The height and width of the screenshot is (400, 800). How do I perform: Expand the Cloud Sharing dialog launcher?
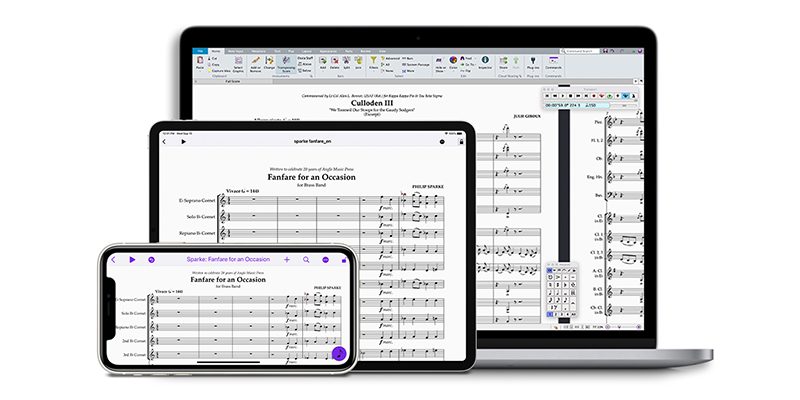coord(520,76)
